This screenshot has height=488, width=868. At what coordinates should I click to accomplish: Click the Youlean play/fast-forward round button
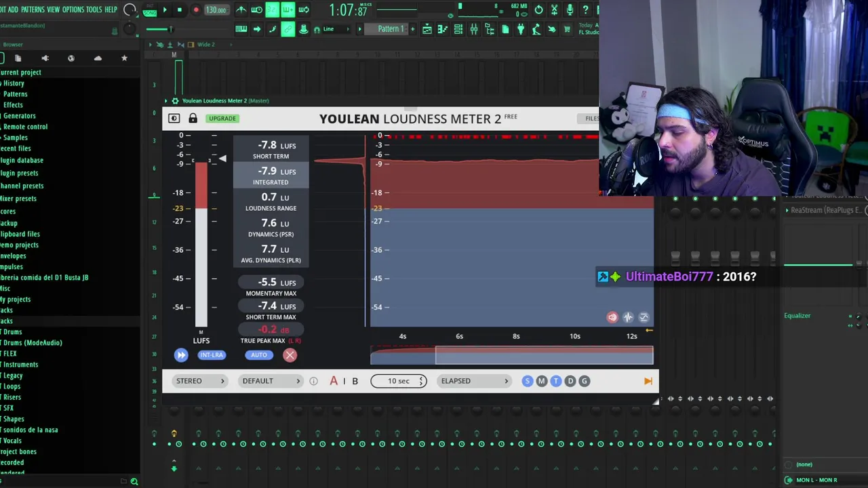point(181,355)
